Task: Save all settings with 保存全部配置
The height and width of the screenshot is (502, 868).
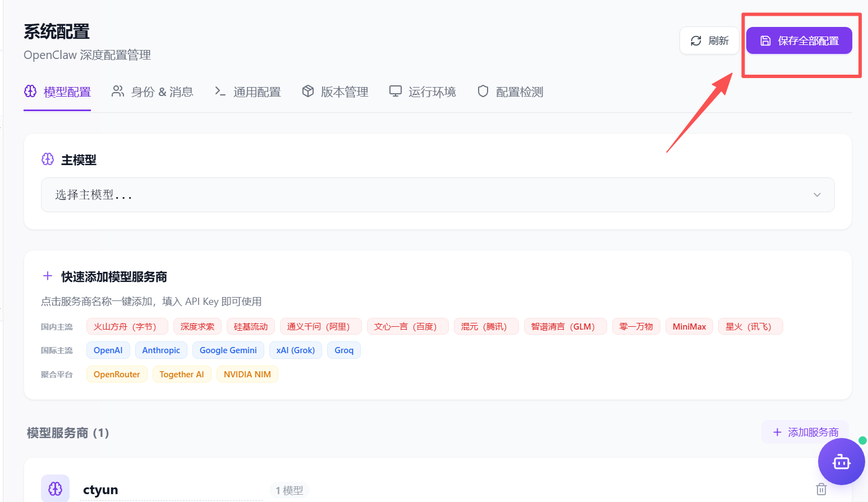Action: [798, 40]
